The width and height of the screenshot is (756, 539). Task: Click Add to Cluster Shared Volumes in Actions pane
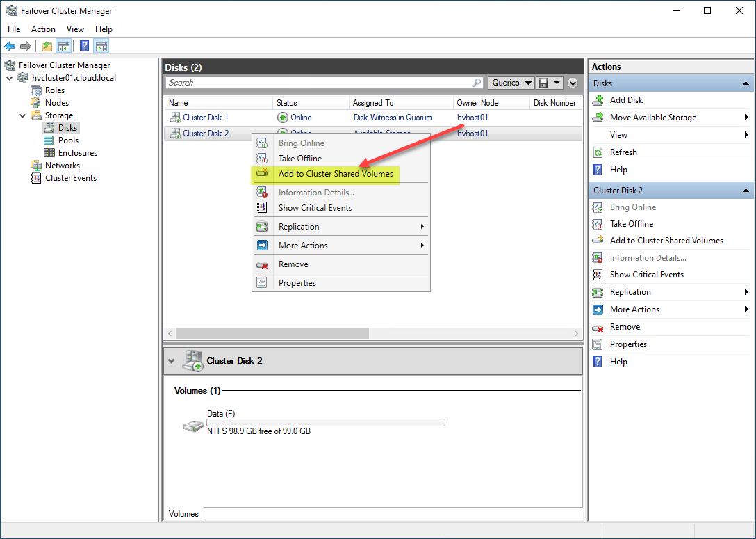click(x=666, y=241)
